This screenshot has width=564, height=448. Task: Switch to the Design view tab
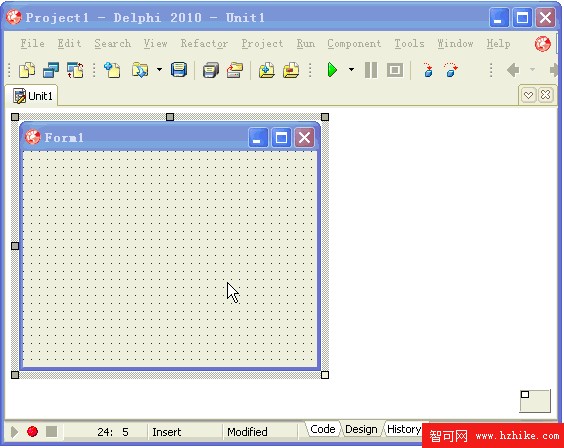click(361, 429)
